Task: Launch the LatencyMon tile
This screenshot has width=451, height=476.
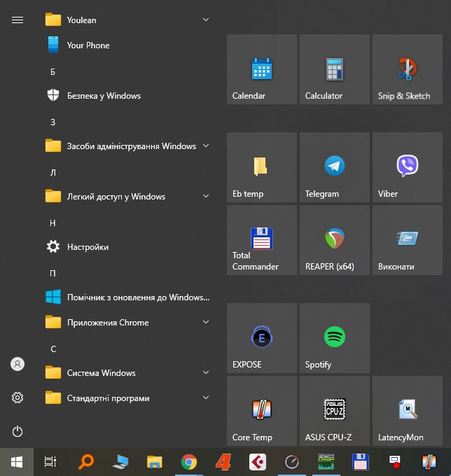Action: click(x=408, y=411)
